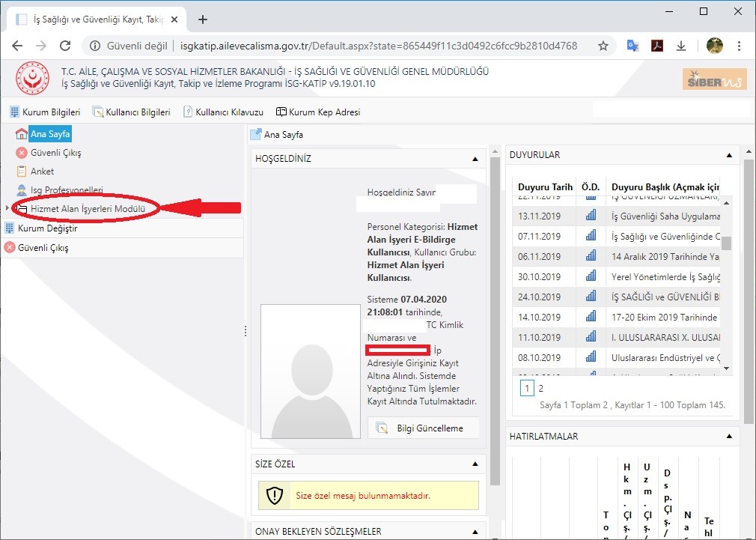This screenshot has width=756, height=540.
Task: Click the address bar URL field
Action: point(379,46)
